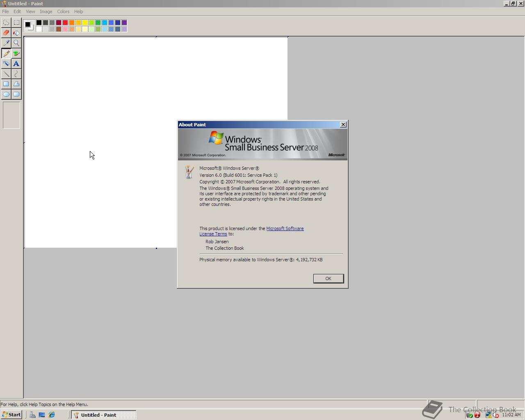Click the taskbar clock showing 11:02 AM
The width and height of the screenshot is (525, 420).
point(511,415)
